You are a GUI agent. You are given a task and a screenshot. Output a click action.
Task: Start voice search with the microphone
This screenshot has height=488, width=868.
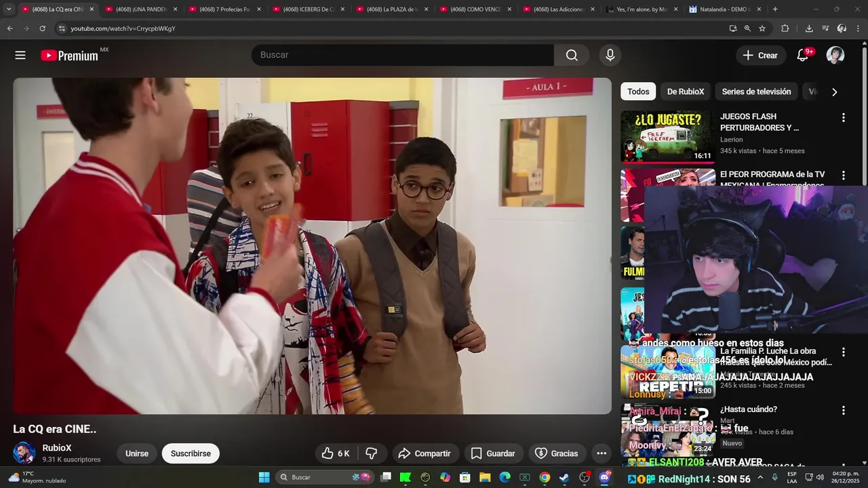point(610,56)
